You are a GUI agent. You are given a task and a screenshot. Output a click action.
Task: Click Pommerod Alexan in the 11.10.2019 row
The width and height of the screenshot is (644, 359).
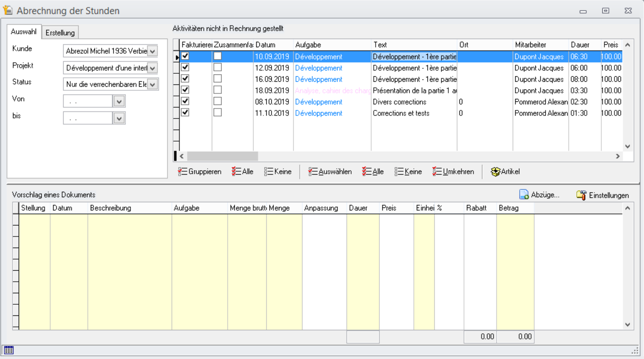541,113
